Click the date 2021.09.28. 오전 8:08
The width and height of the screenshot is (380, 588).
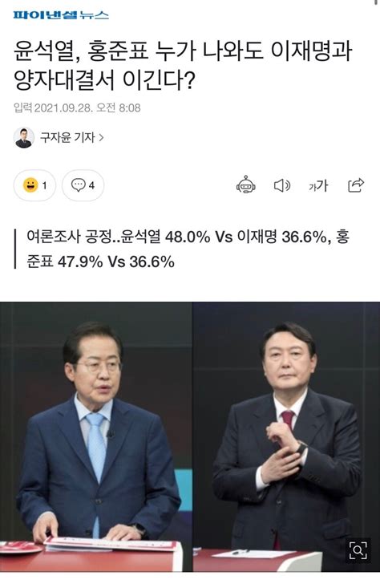tap(87, 108)
